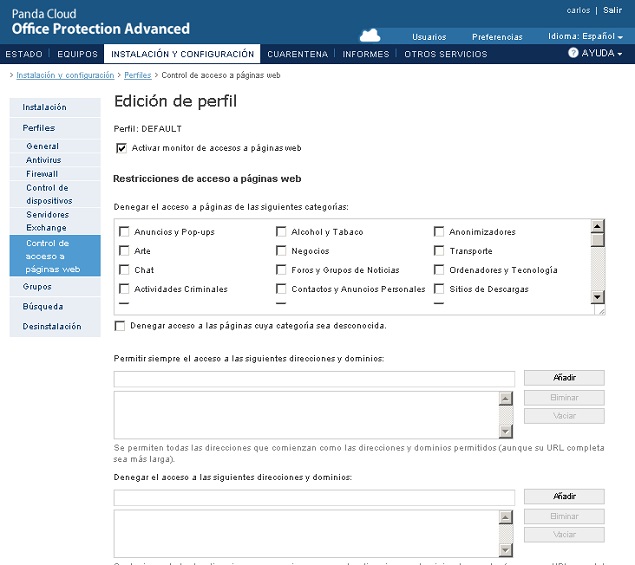635x565 pixels.
Task: Open Antivirus profile section in sidebar
Action: pos(55,160)
